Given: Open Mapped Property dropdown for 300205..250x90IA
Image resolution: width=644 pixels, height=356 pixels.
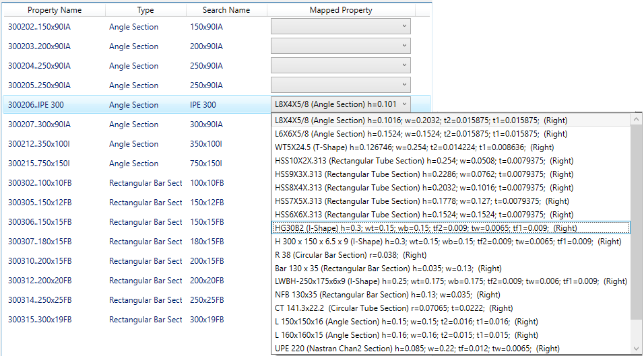Looking at the screenshot, I should [340, 85].
